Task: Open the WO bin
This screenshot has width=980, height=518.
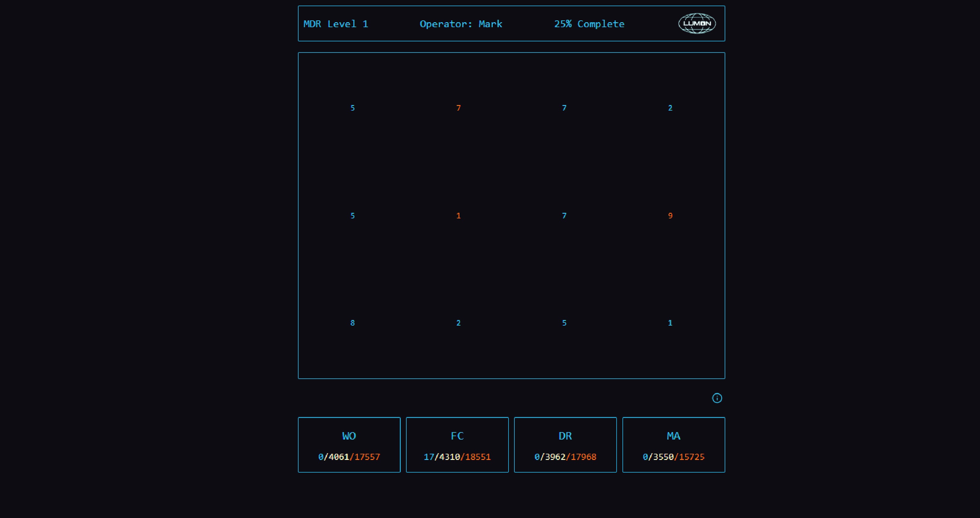Action: pos(349,444)
